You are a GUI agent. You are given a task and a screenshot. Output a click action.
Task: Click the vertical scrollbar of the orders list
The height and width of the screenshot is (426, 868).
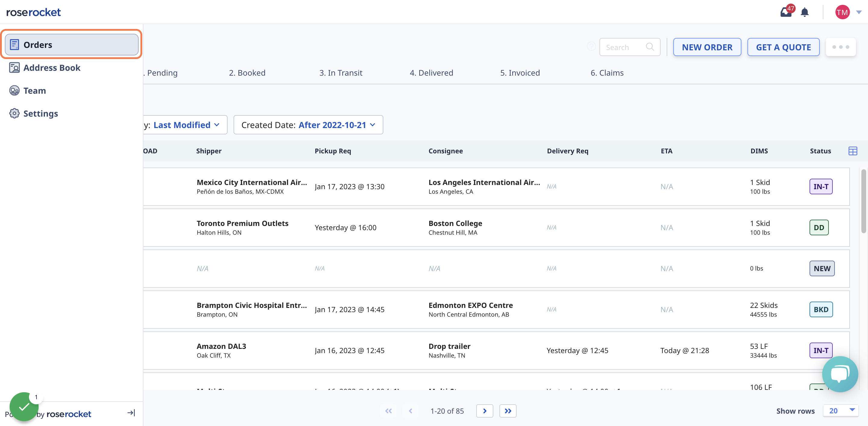(x=863, y=201)
